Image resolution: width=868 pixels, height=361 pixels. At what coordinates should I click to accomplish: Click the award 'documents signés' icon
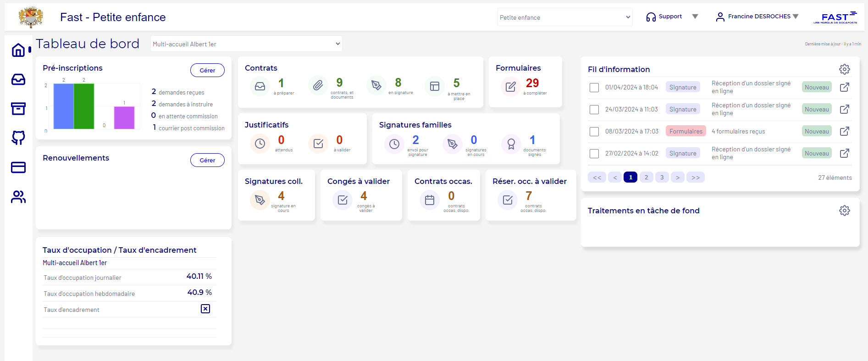(511, 144)
